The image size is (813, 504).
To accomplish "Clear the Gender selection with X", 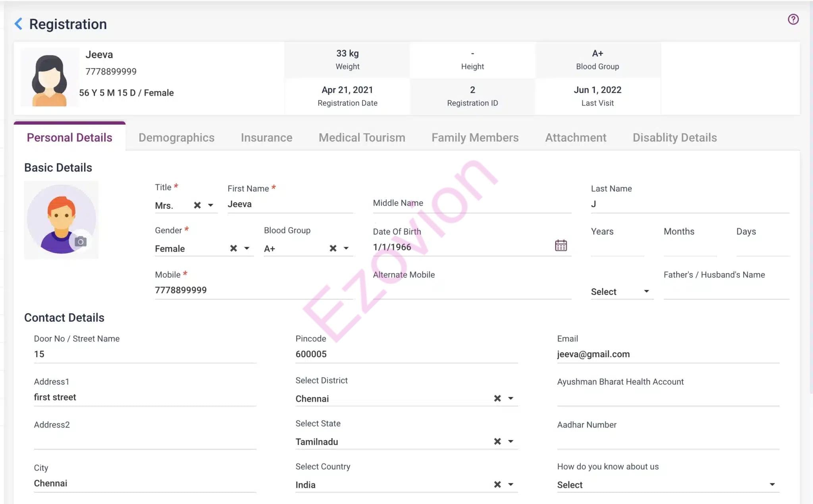I will pyautogui.click(x=233, y=248).
